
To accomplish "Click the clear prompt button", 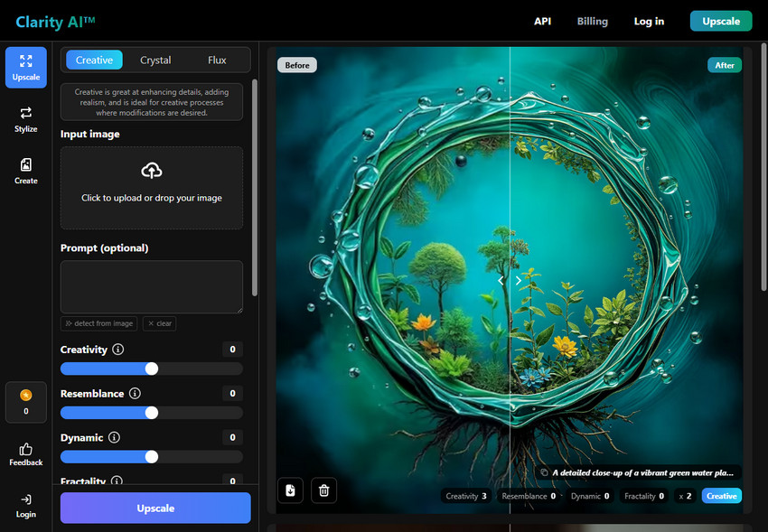I will click(160, 323).
